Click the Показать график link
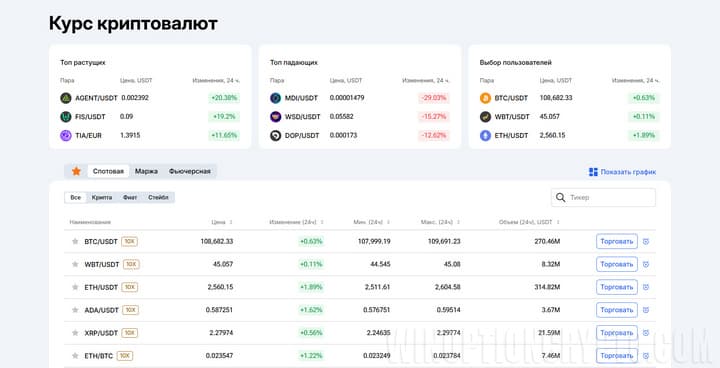Screen dimensions: 720x368 (x=628, y=172)
